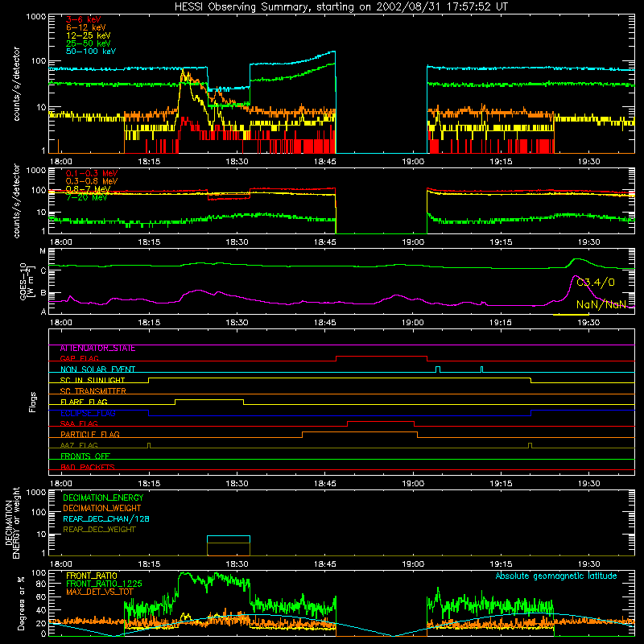This screenshot has width=644, height=644.
Task: Click the MAX_DET_VS_TOT legend label
Action: [x=100, y=592]
